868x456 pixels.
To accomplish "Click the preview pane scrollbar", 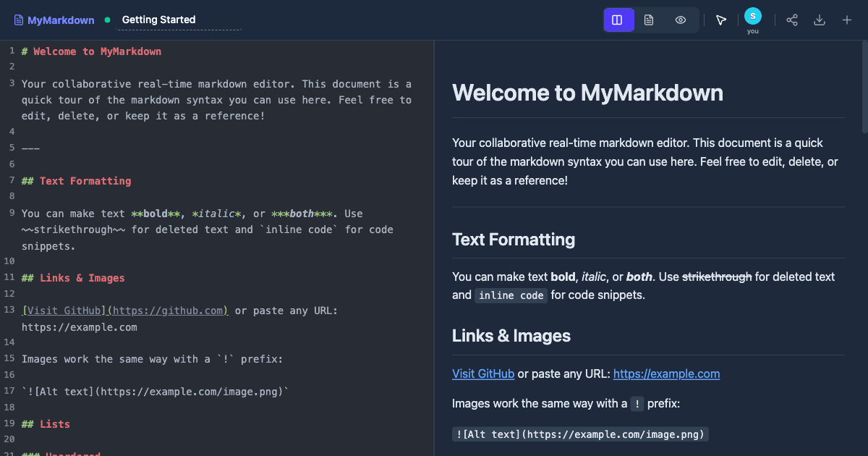I will pyautogui.click(x=864, y=87).
